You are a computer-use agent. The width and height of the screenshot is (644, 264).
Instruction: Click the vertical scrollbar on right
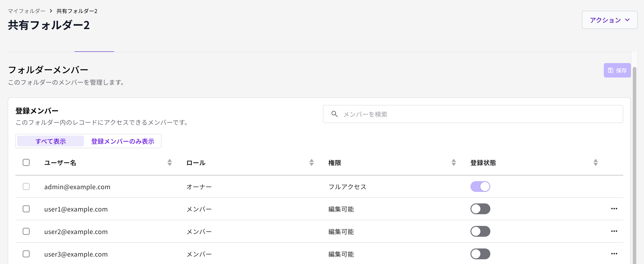pos(634,165)
